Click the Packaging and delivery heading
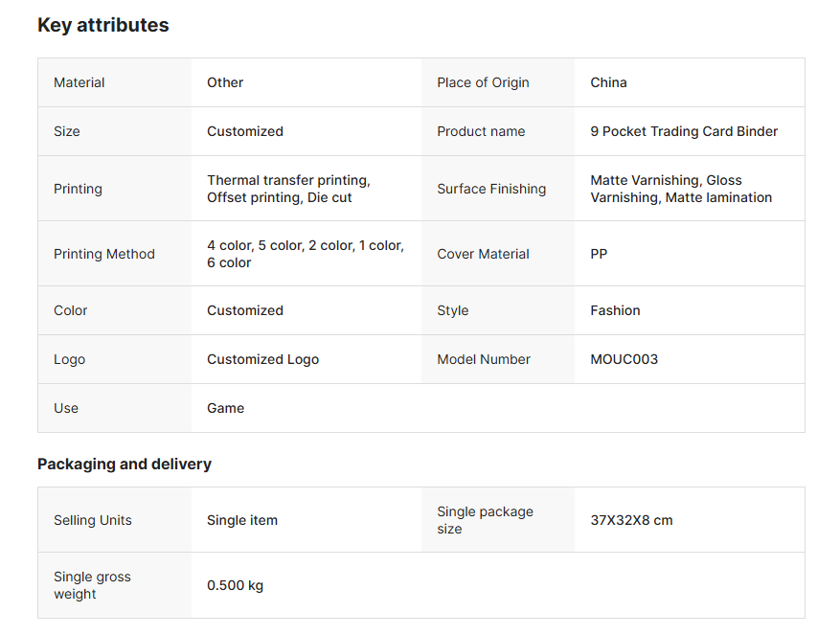The width and height of the screenshot is (840, 635). point(125,464)
